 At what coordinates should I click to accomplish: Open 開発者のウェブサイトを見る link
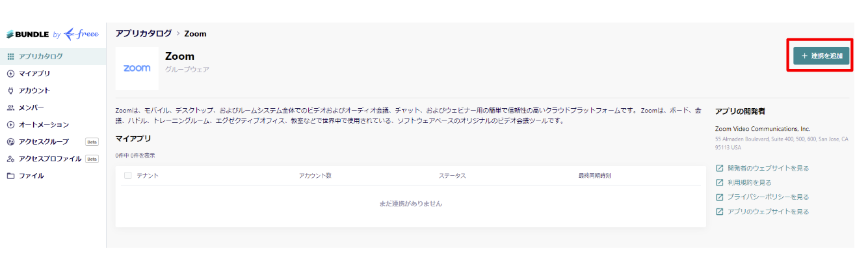click(x=768, y=168)
